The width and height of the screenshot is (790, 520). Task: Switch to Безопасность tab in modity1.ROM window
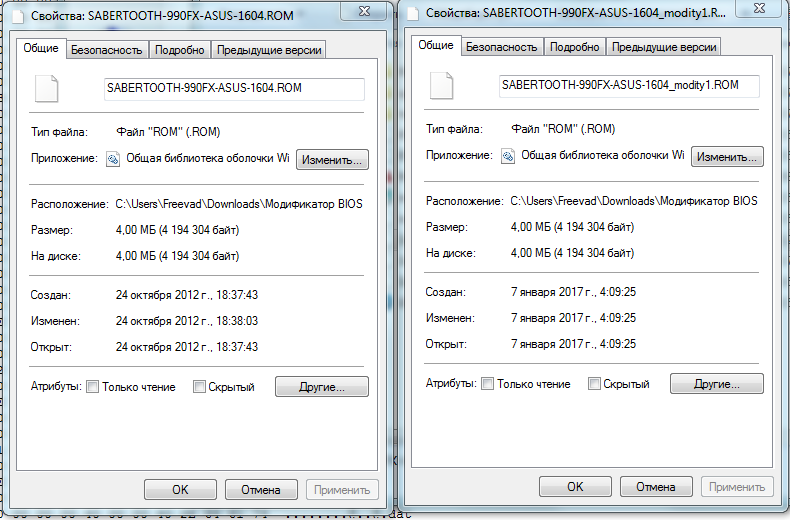501,47
